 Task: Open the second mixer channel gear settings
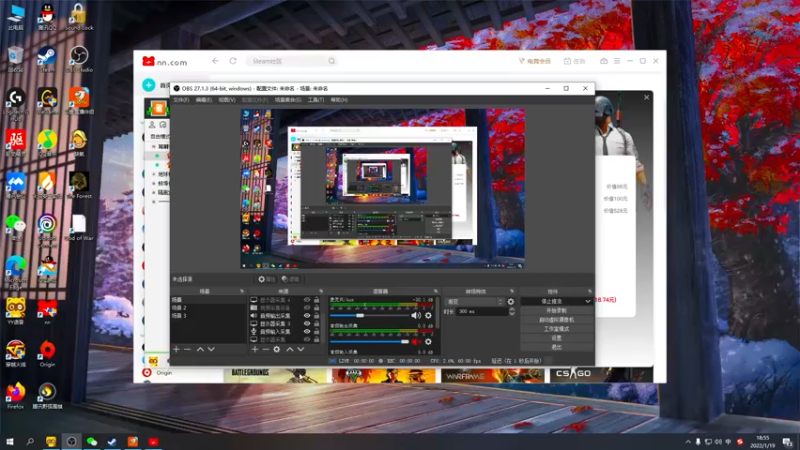428,342
